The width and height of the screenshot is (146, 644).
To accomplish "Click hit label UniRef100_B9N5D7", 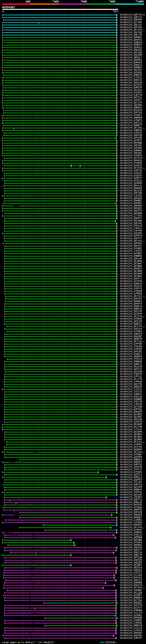I will (131, 67).
